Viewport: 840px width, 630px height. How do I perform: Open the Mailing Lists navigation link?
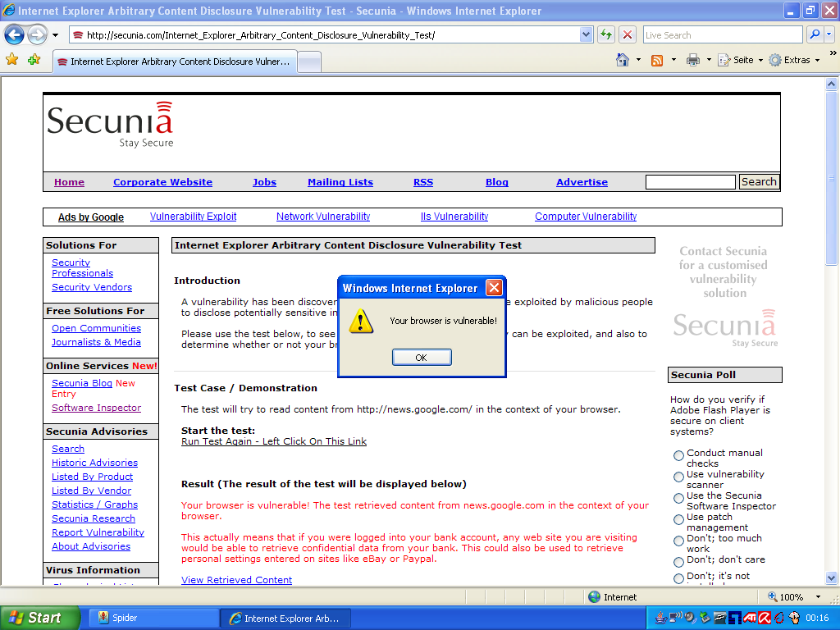pos(340,182)
